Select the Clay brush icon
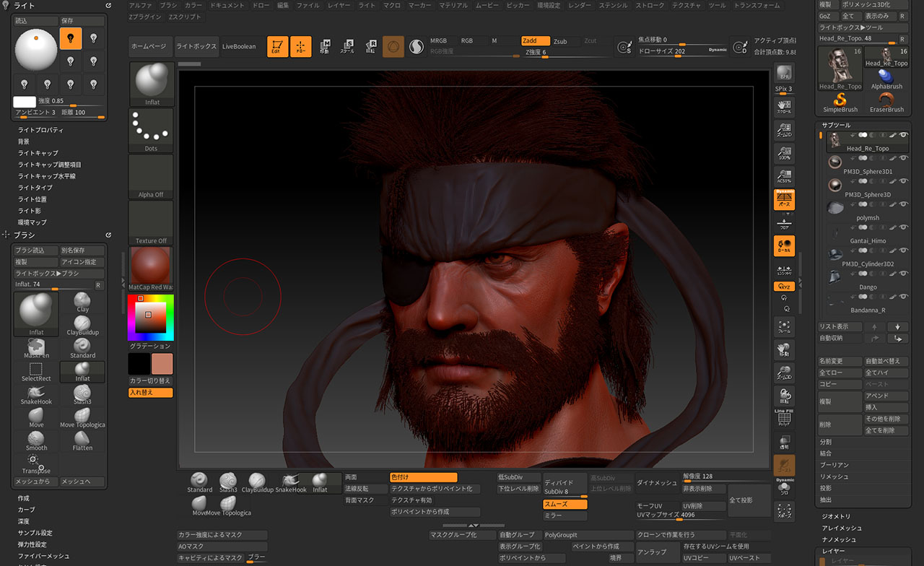Image resolution: width=924 pixels, height=566 pixels. (x=82, y=302)
